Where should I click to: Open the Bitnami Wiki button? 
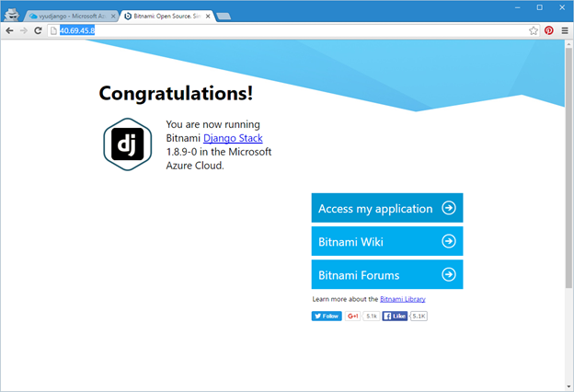pyautogui.click(x=387, y=241)
